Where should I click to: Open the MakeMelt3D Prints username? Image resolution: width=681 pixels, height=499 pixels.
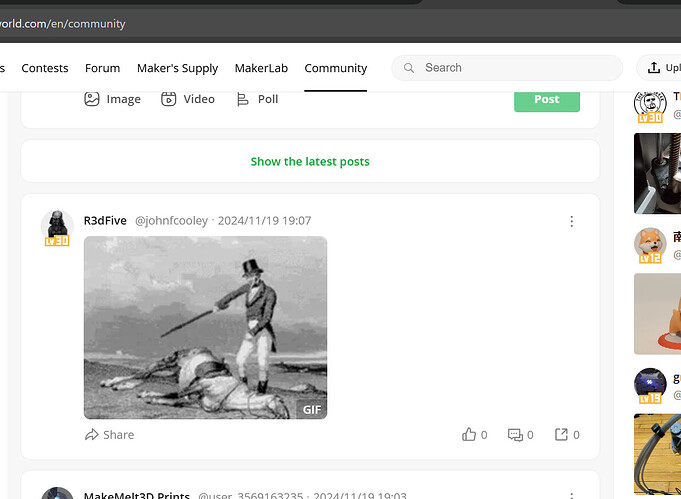point(137,495)
